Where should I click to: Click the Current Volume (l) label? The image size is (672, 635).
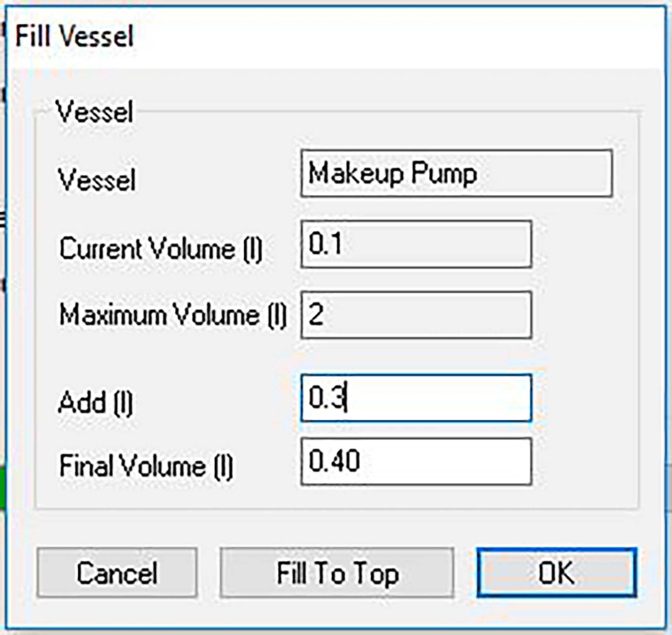coord(161,249)
